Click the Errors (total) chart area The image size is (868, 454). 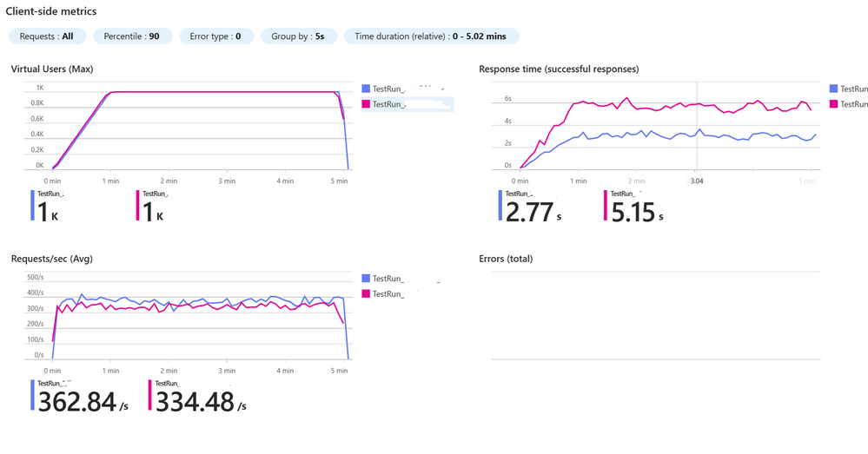point(656,315)
